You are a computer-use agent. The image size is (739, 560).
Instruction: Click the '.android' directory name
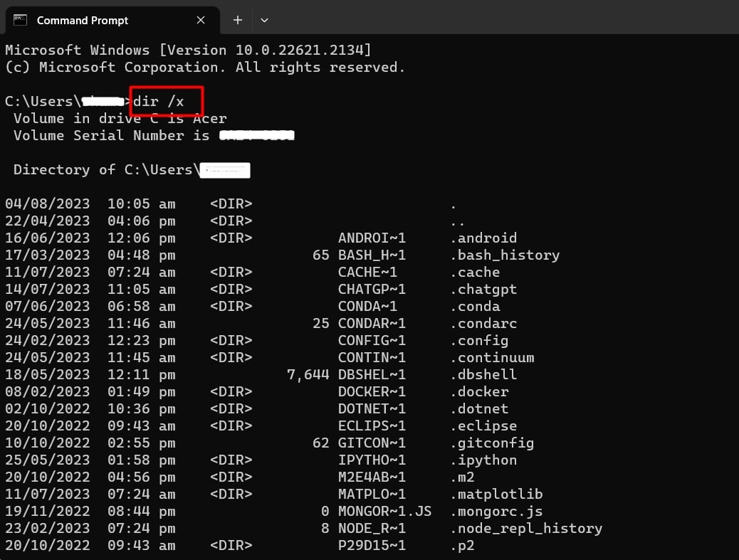pos(483,238)
